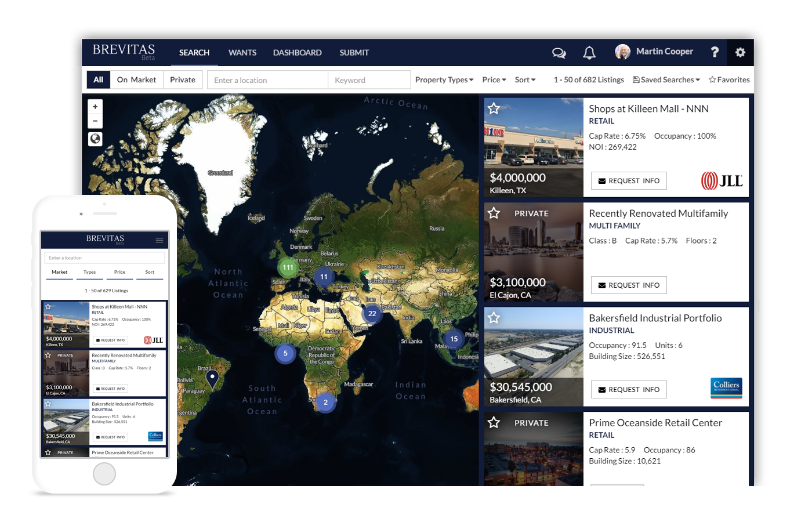Click the JLL logo on Killeen listing

(x=722, y=181)
